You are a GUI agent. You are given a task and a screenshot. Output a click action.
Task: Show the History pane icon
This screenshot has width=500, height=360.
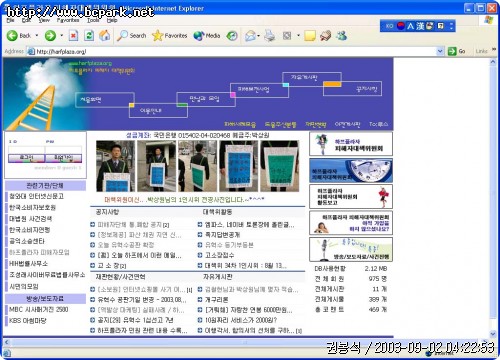point(232,35)
